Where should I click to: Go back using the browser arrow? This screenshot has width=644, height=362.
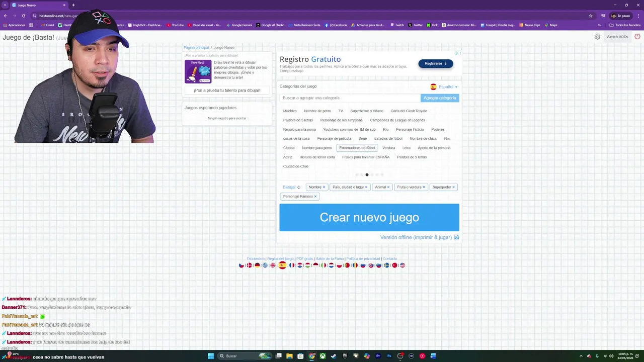coord(6,16)
